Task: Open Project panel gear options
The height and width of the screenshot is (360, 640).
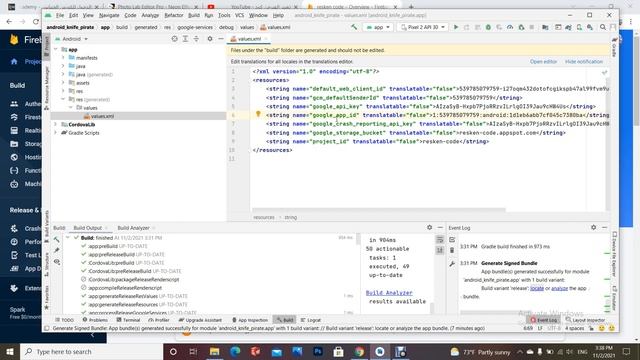Action: tap(210, 39)
